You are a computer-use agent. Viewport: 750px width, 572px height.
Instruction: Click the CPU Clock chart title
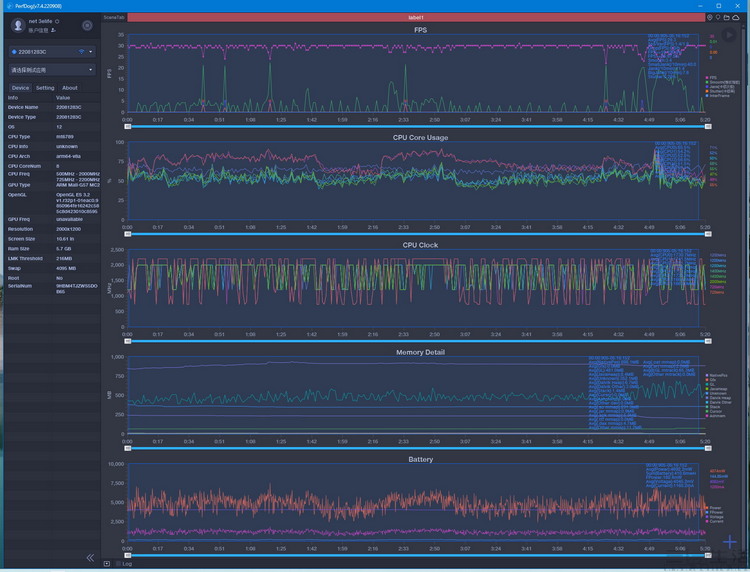[420, 245]
